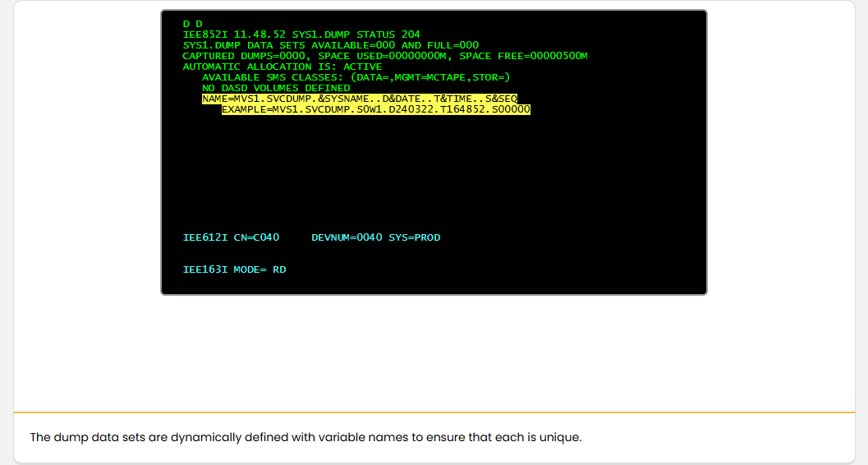Click the DATA SETS AVAILABLE=000 line
Image resolution: width=868 pixels, height=465 pixels.
330,45
